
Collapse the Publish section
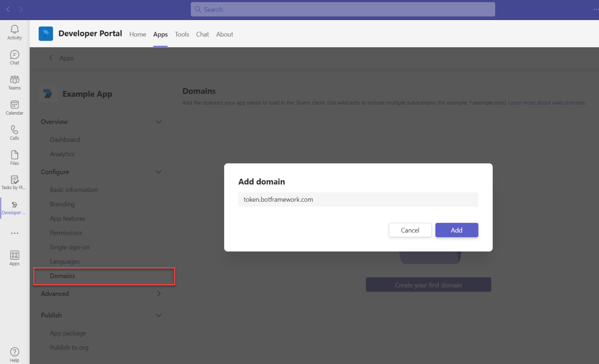[159, 315]
